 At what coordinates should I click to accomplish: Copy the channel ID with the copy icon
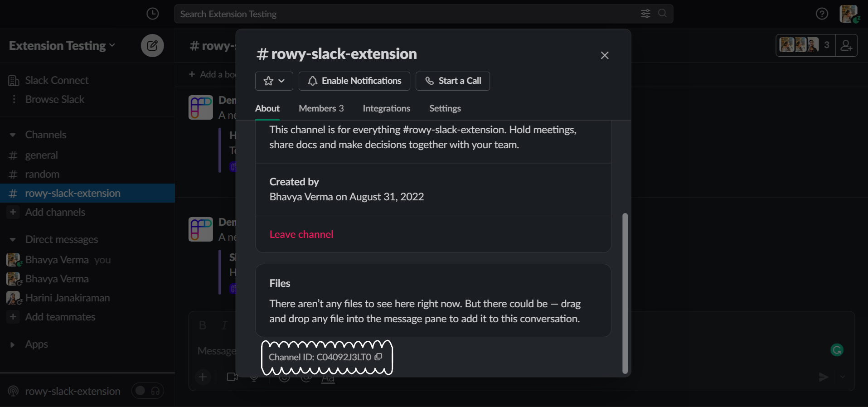(x=378, y=357)
